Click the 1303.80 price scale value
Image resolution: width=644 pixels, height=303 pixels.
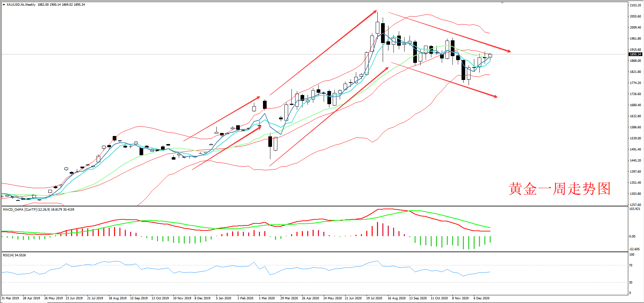coord(635,194)
